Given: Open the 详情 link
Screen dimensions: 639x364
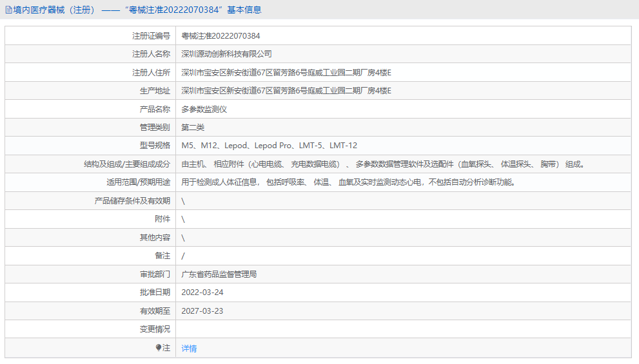Looking at the screenshot, I should (x=189, y=348).
